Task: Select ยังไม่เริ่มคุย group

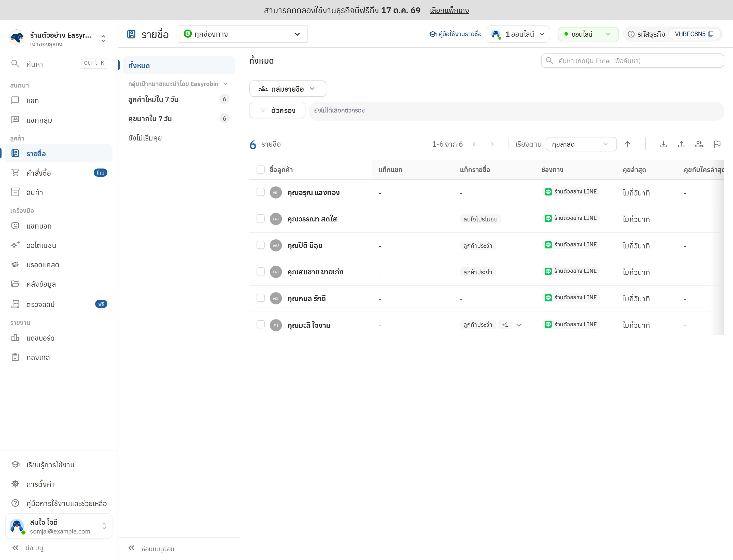Action: pos(179,138)
